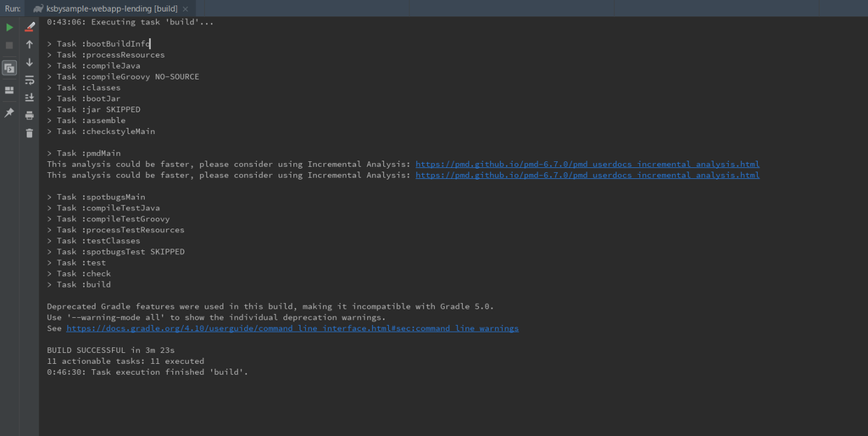Image resolution: width=868 pixels, height=436 pixels.
Task: Open the second PMD incremental analysis link
Action: point(587,175)
